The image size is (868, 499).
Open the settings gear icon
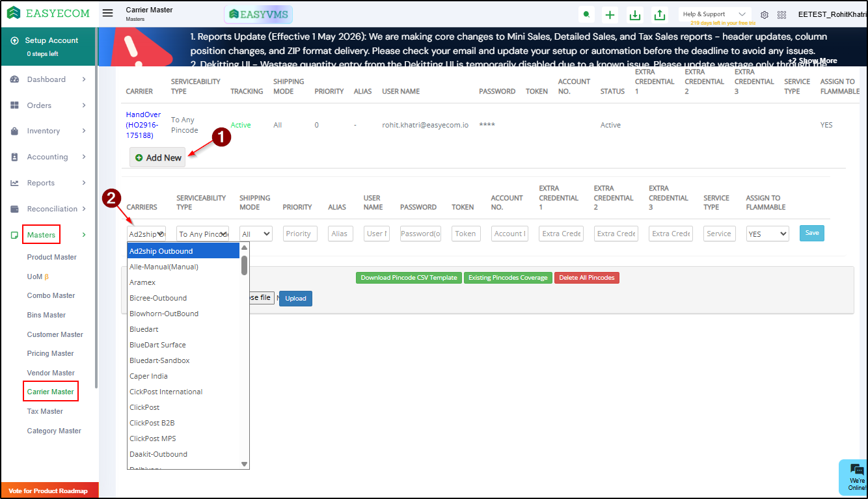tap(765, 15)
